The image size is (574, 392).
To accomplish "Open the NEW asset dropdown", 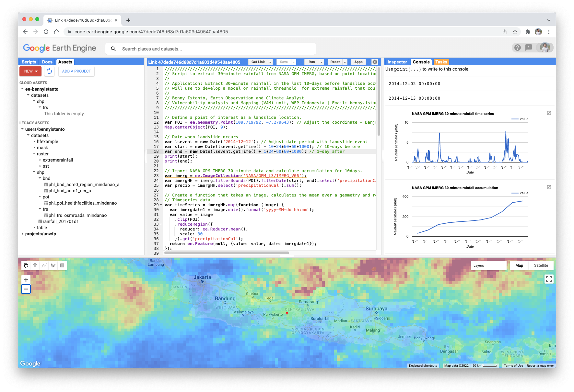I will 30,71.
